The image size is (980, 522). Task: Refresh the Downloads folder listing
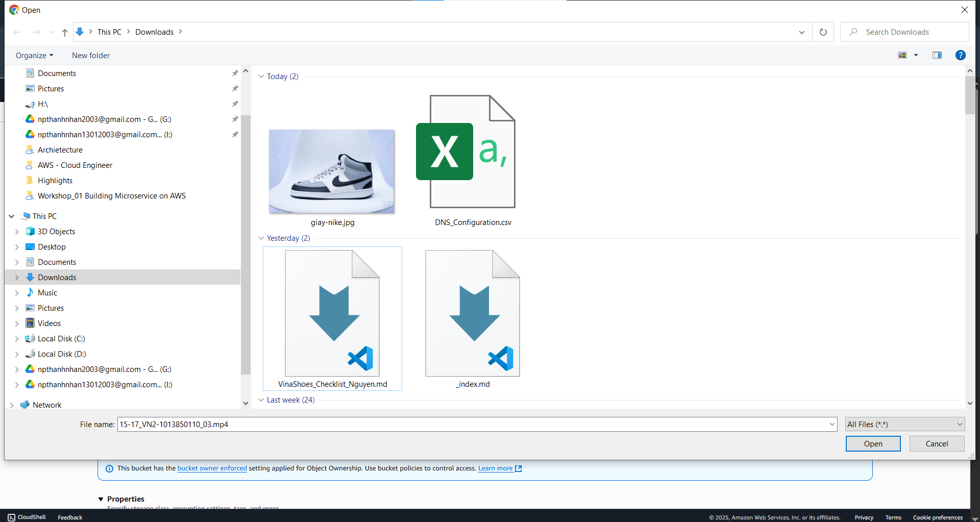coord(823,32)
